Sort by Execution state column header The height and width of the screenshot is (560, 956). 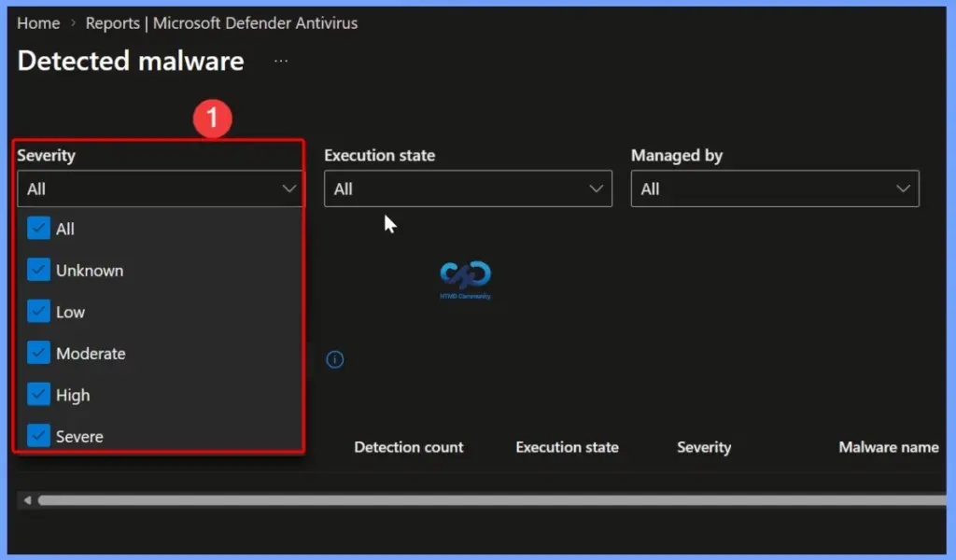point(567,447)
